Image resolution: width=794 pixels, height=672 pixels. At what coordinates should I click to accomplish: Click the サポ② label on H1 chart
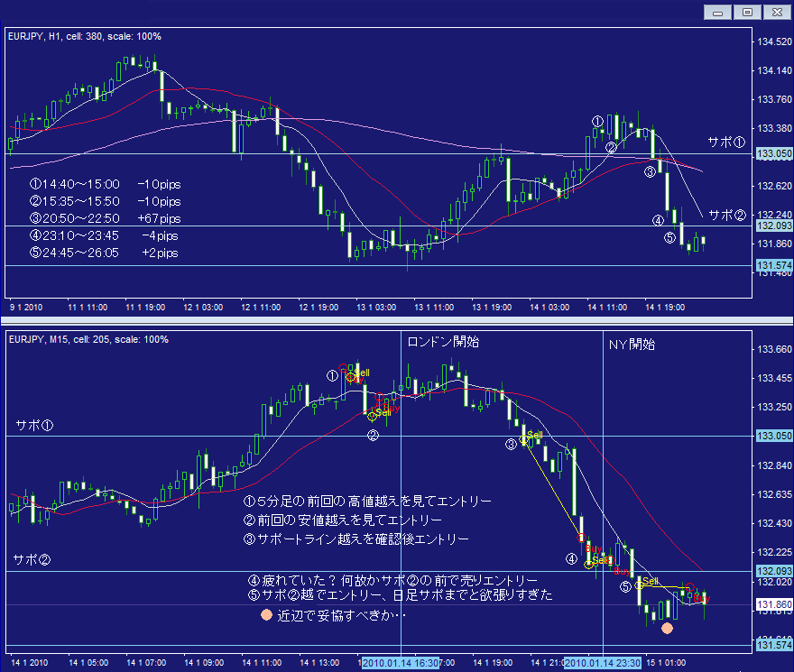click(x=727, y=216)
